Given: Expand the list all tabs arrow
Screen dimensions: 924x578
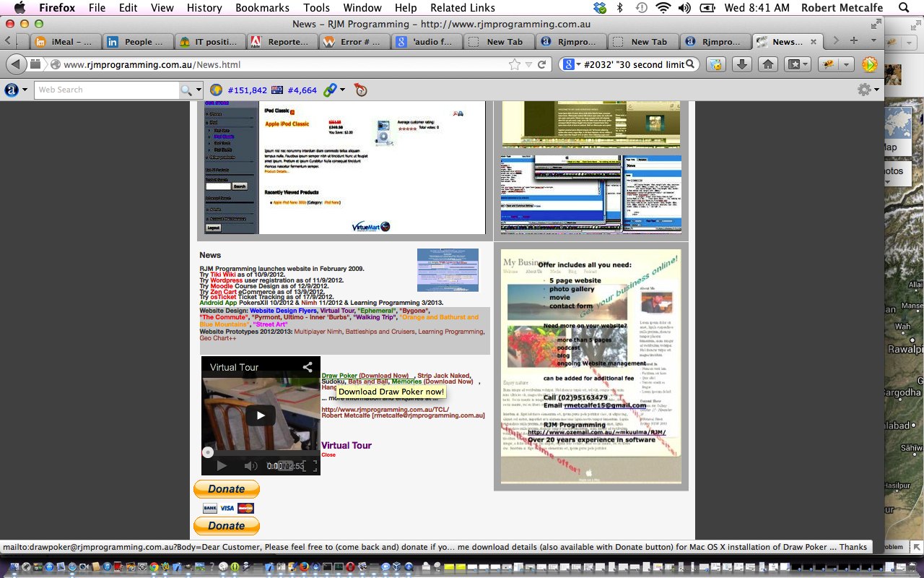Looking at the screenshot, I should point(873,41).
